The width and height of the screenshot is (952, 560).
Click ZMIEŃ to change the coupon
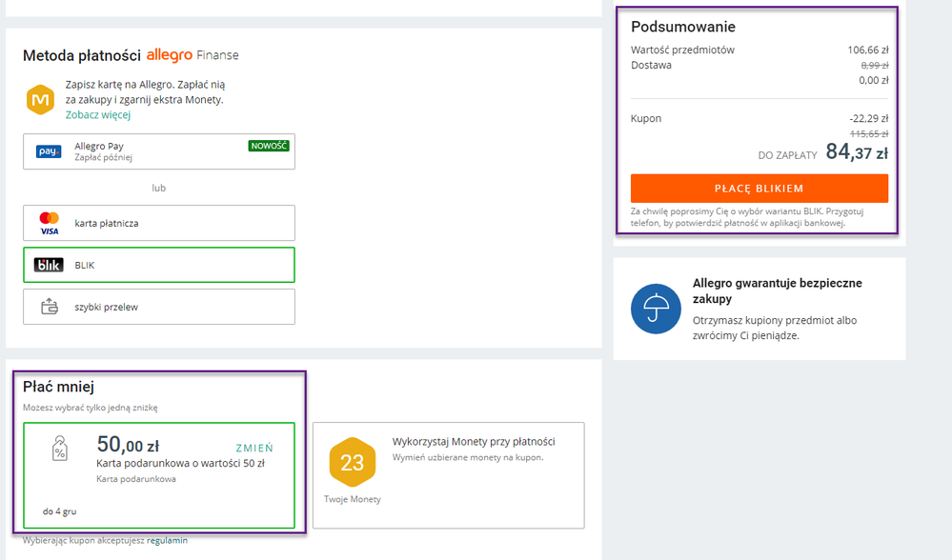click(254, 449)
